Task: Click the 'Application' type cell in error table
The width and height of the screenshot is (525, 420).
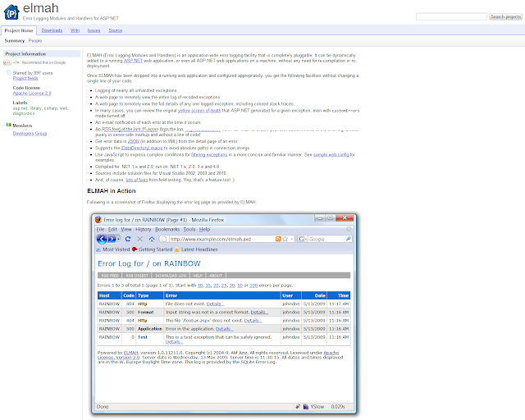Action: pyautogui.click(x=150, y=329)
